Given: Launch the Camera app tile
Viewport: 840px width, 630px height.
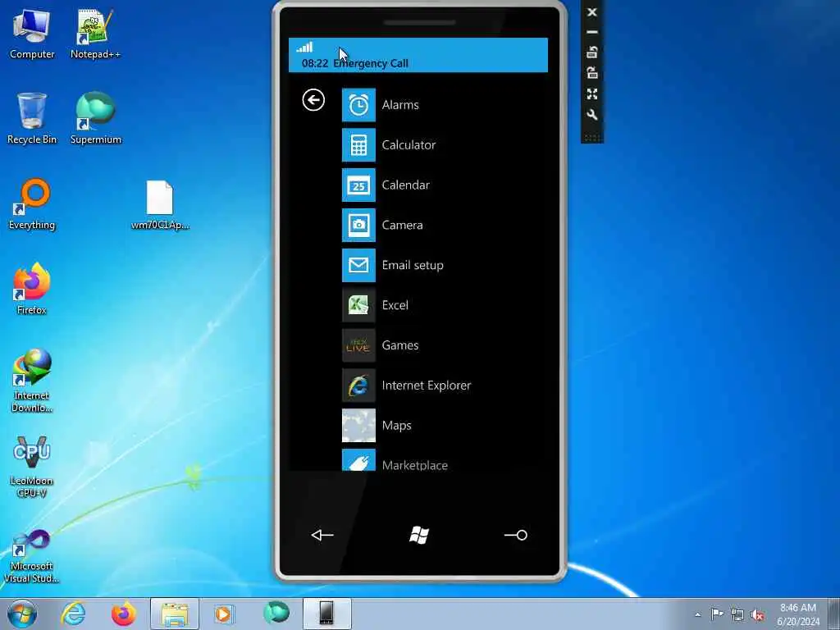Looking at the screenshot, I should pyautogui.click(x=358, y=225).
